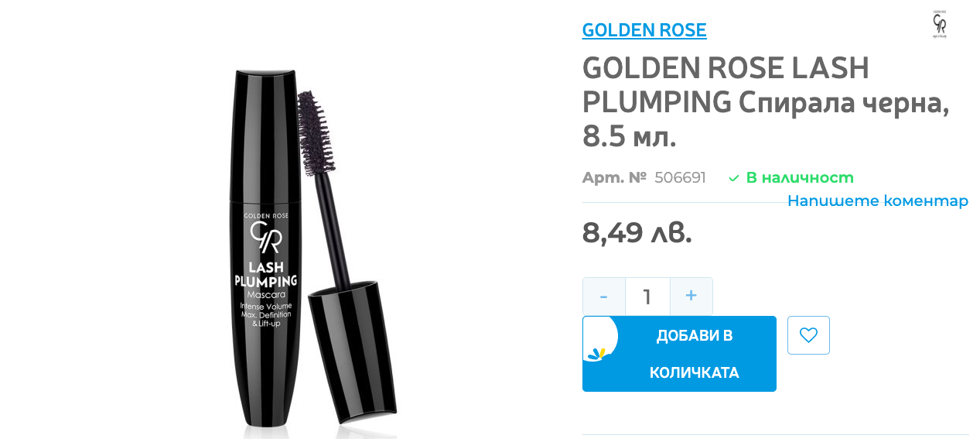Click 'Добави в количката' button
The height and width of the screenshot is (439, 980).
(679, 354)
